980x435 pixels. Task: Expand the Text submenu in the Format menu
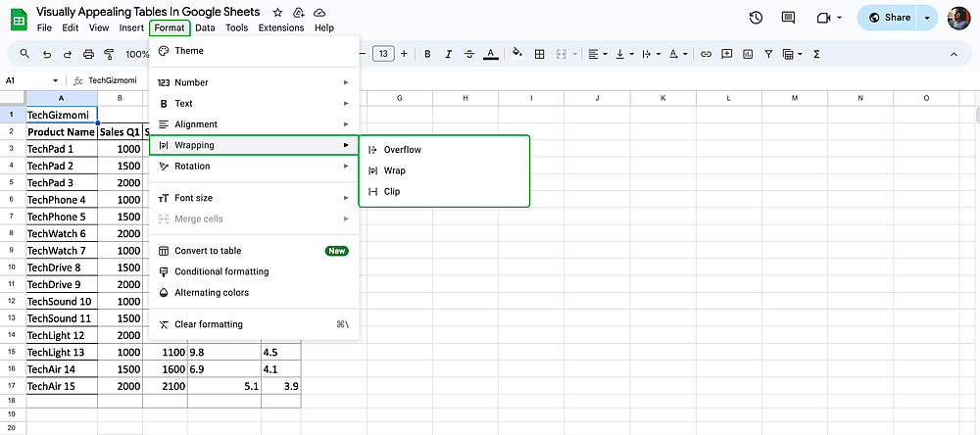coord(255,103)
